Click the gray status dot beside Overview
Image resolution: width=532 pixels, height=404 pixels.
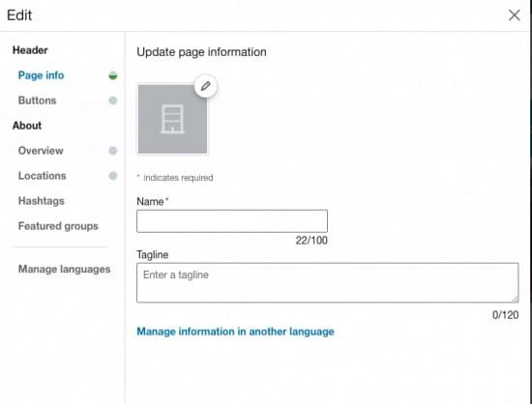pyautogui.click(x=113, y=151)
